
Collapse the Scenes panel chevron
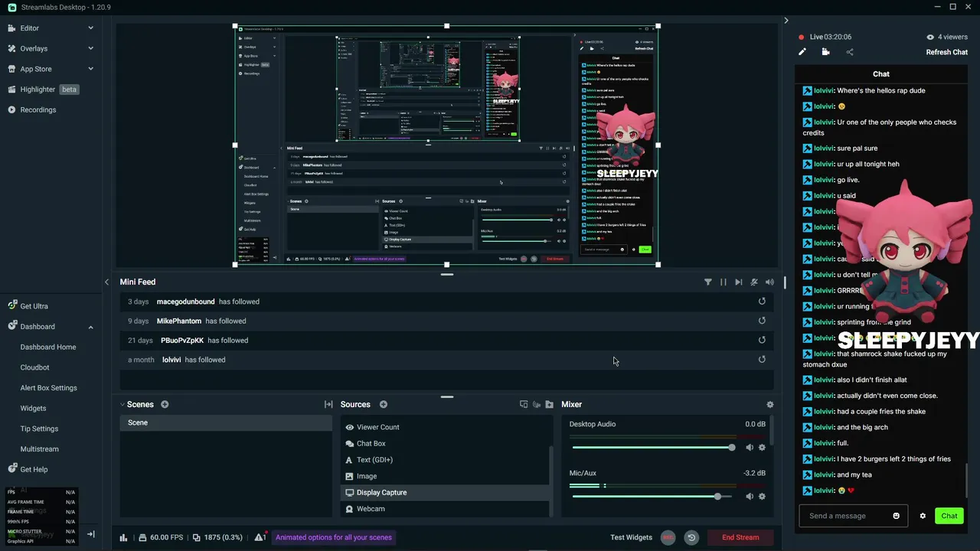122,404
